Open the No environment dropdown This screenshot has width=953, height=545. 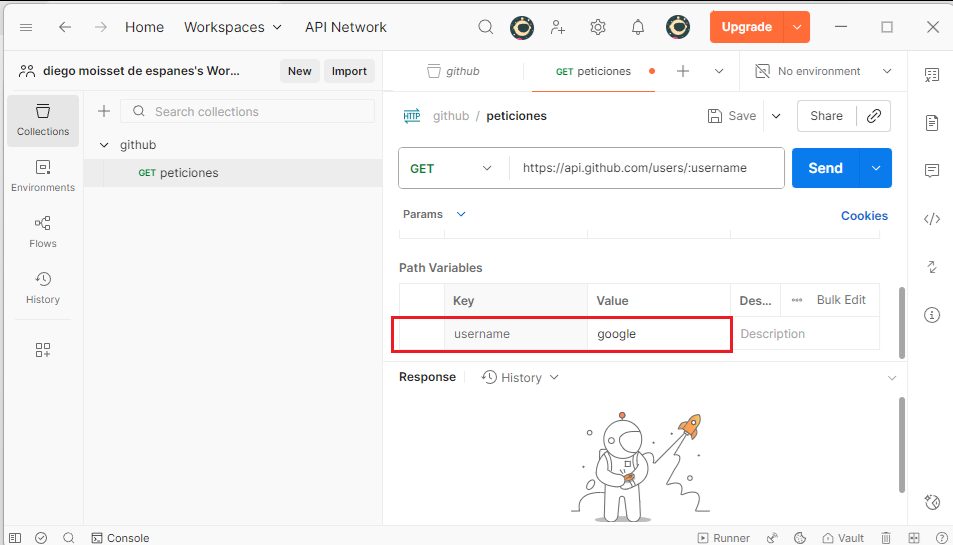click(x=822, y=71)
